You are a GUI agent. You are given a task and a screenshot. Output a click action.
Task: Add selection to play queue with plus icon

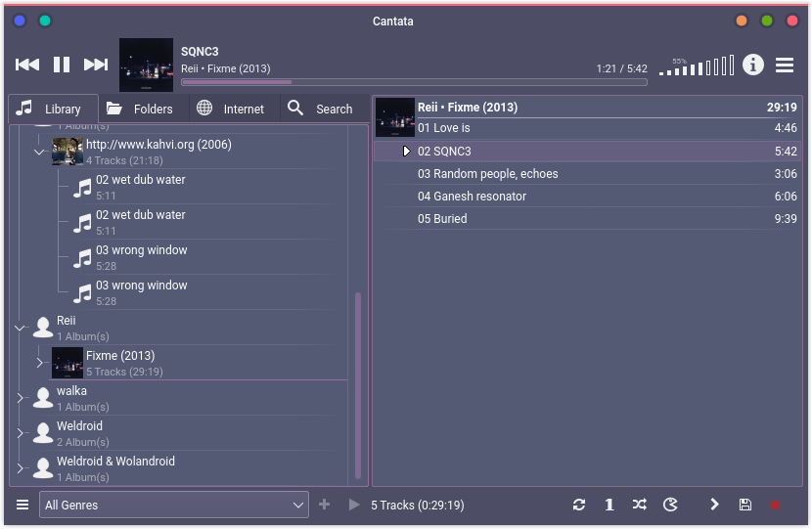tap(324, 505)
